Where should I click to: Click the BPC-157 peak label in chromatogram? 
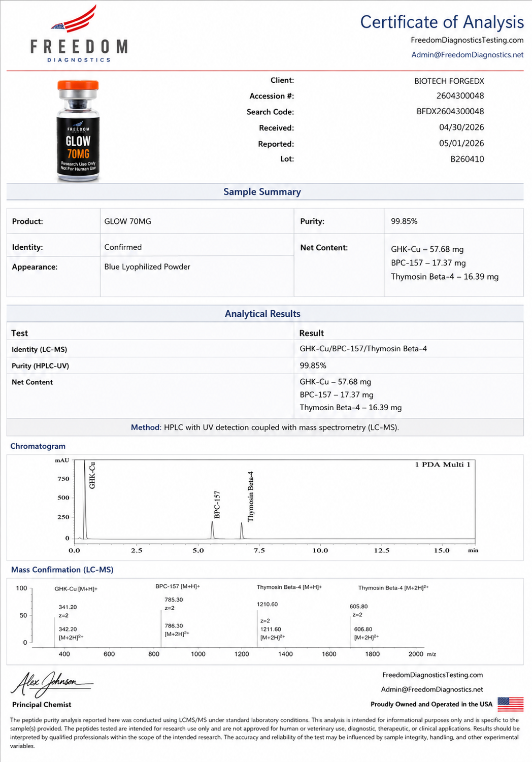pos(217,505)
